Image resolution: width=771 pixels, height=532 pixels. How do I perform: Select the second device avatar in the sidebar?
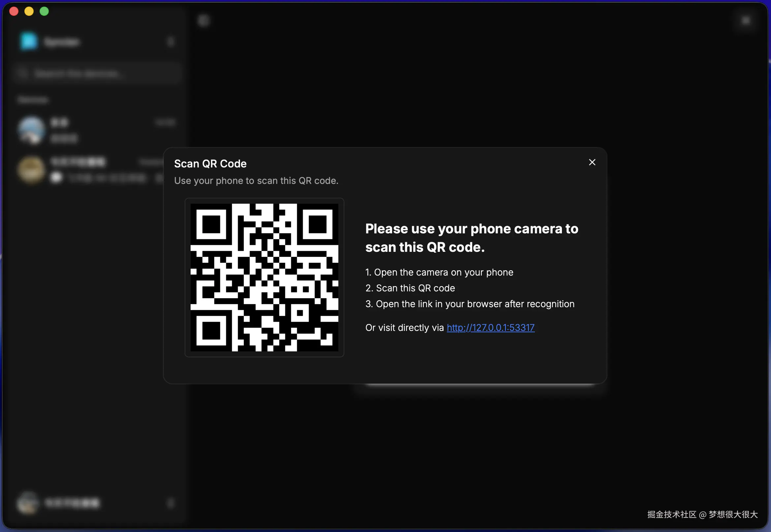tap(31, 170)
